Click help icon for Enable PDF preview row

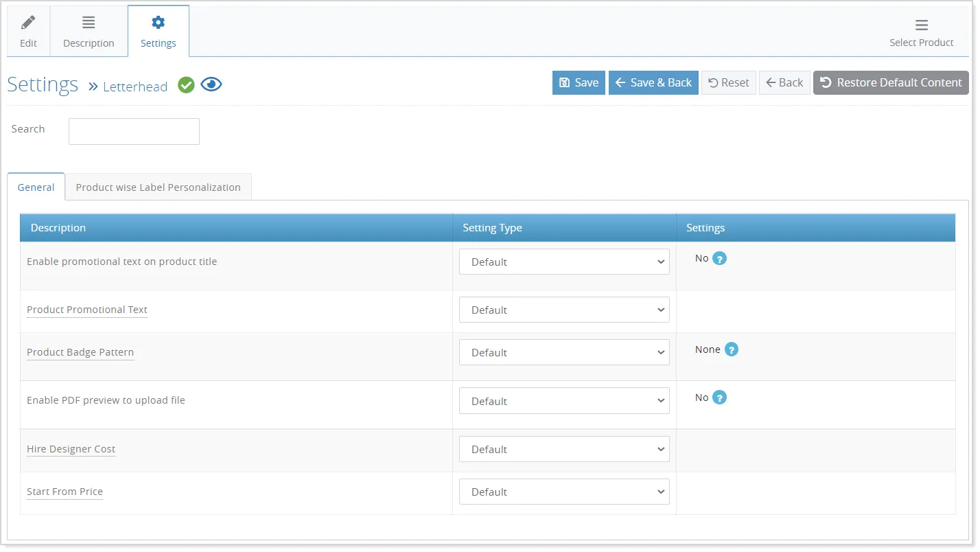pyautogui.click(x=719, y=398)
